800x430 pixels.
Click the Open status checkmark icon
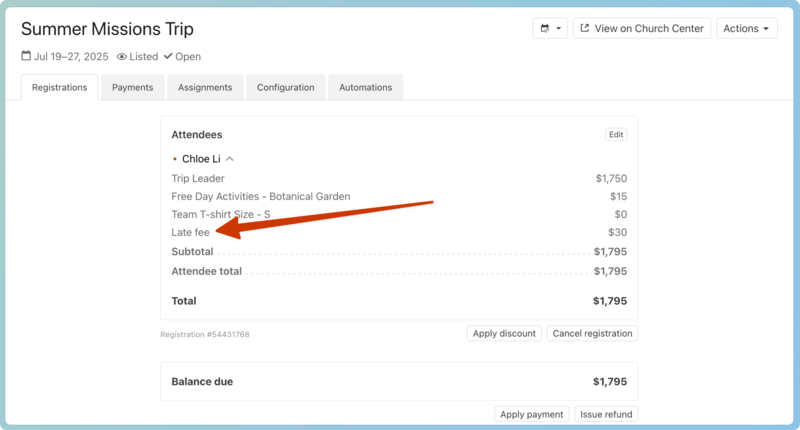tap(168, 57)
